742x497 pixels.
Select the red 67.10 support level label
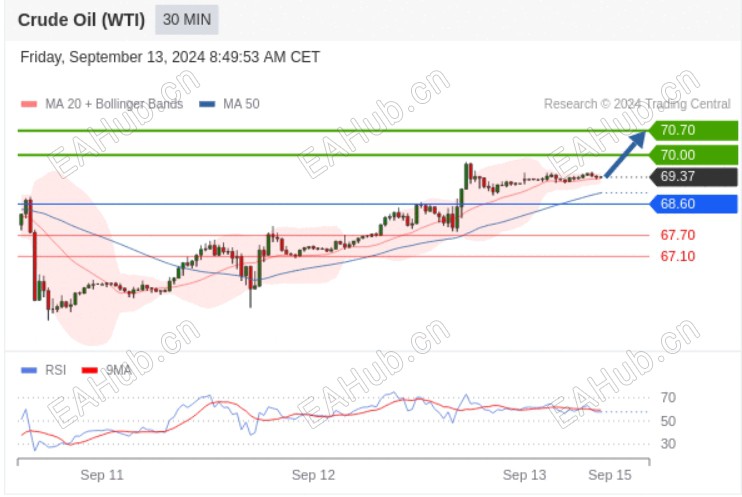(678, 256)
